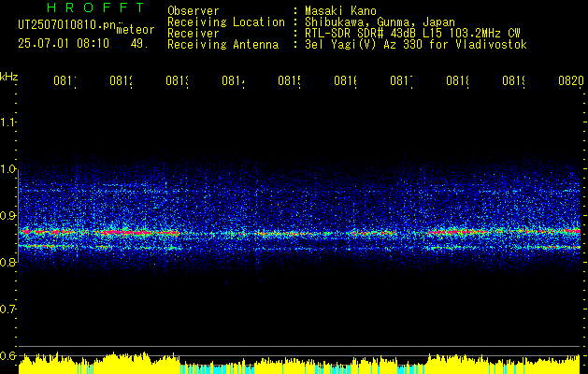
Task: Click the date stamp 25.07.01 08:10
Action: (64, 44)
